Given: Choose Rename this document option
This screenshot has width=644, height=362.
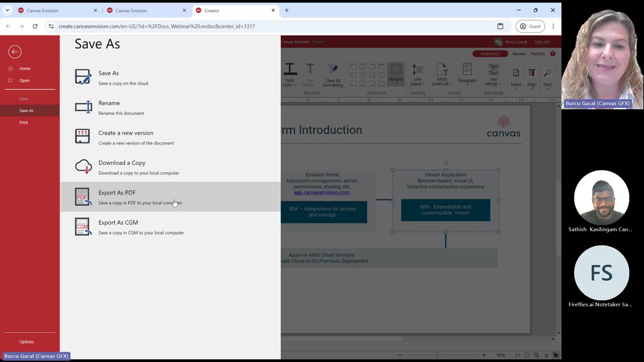Looking at the screenshot, I should pos(170,108).
